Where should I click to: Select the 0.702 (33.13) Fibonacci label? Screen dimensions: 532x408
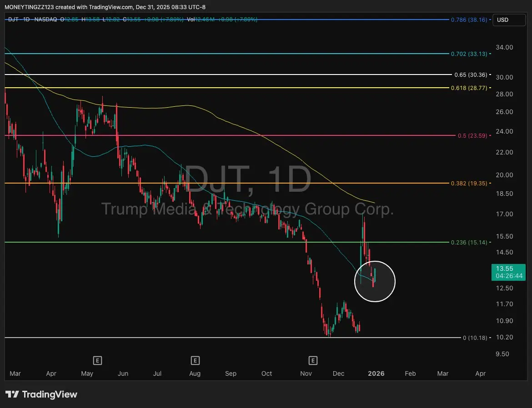pos(469,54)
